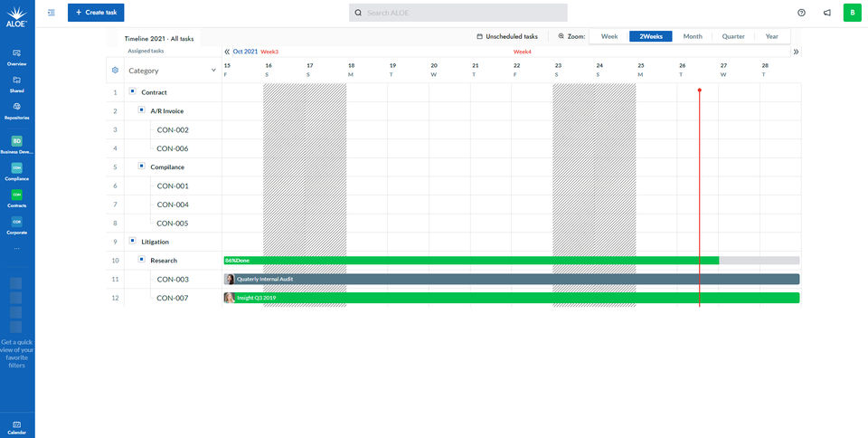The height and width of the screenshot is (438, 868).
Task: Switch zoom to Year
Action: 771,36
